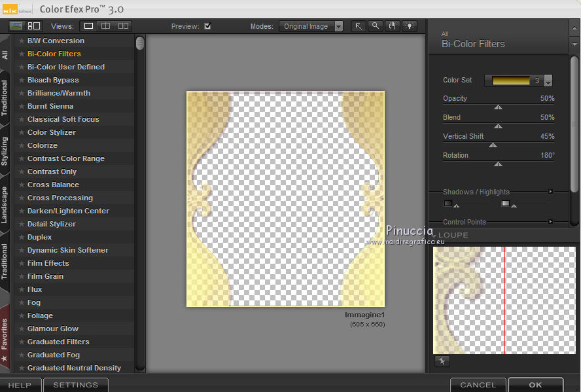Click the Color Set gradient swatch

pyautogui.click(x=511, y=80)
